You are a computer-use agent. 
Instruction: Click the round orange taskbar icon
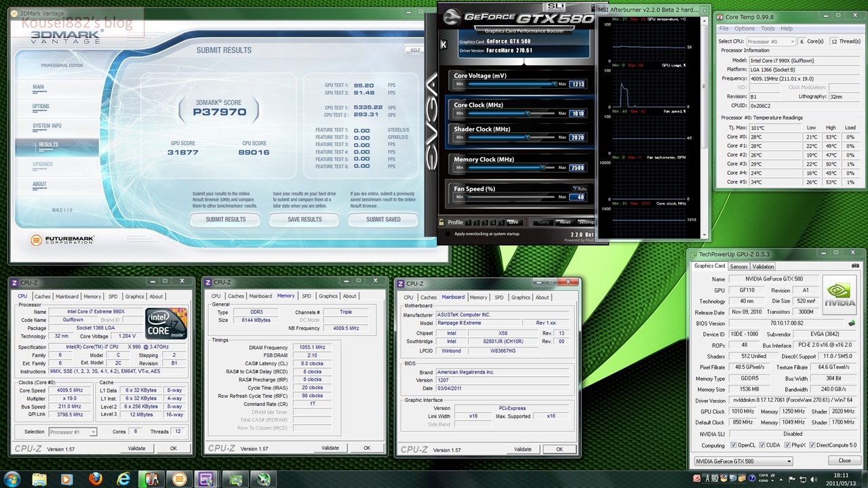[x=179, y=479]
